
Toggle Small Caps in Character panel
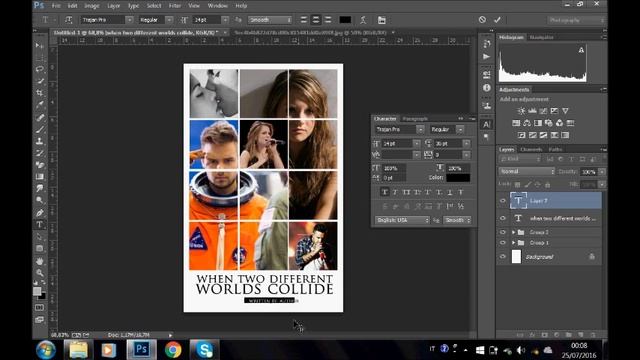417,192
